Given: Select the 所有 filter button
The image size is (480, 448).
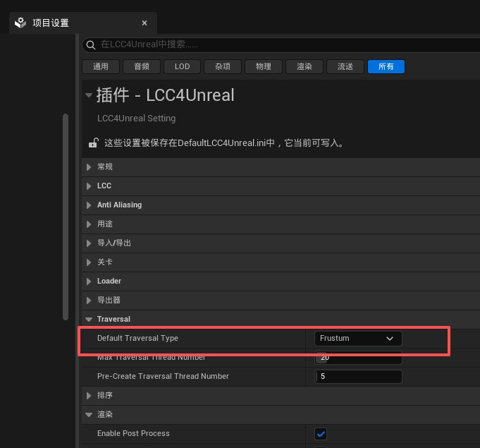Looking at the screenshot, I should coord(386,66).
